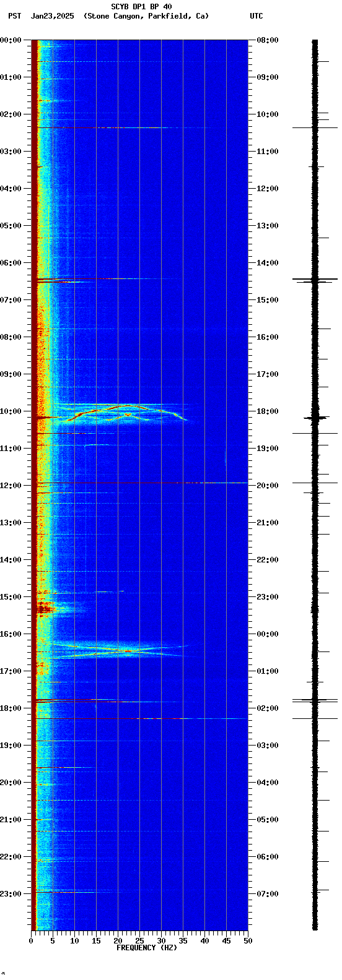Click the arc-shaped signal near 10:00 PST
The height and width of the screenshot is (980, 342).
tap(127, 413)
